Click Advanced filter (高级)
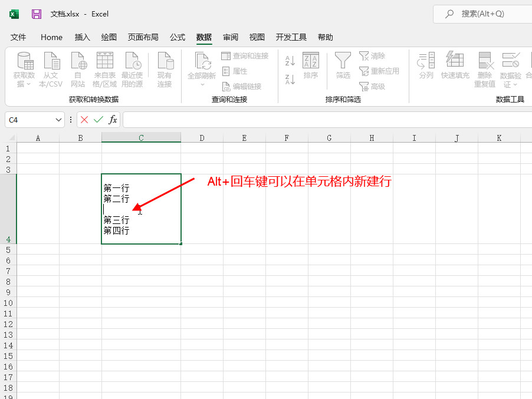532x399 pixels. coord(372,87)
